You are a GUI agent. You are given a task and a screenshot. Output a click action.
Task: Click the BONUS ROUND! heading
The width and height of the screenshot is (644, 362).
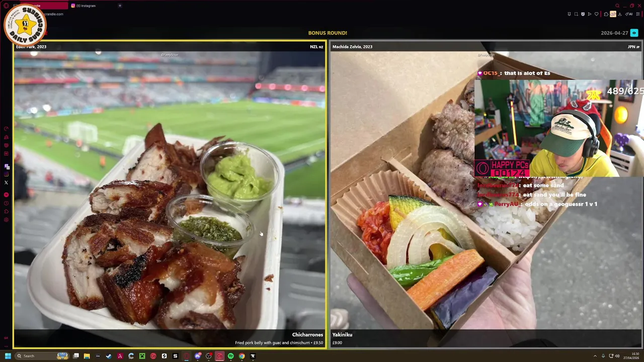(328, 33)
